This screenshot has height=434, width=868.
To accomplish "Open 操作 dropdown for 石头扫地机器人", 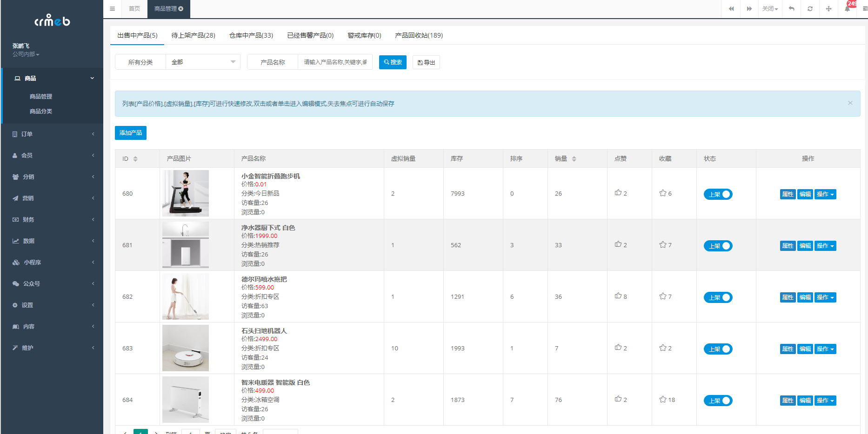I will click(x=825, y=349).
